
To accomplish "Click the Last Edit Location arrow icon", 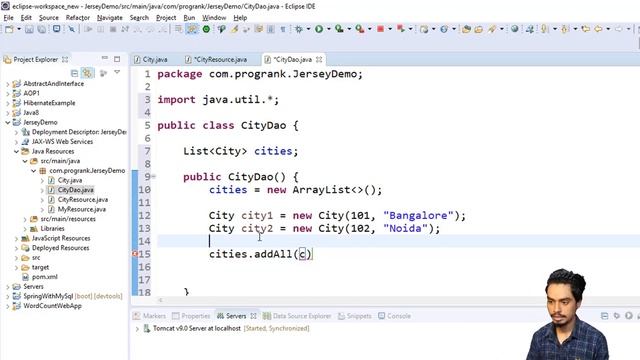I will 585,29.
